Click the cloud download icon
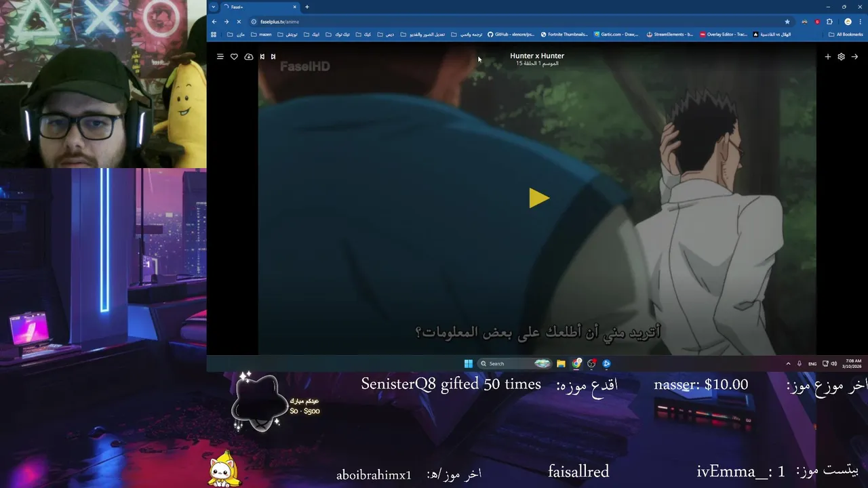Viewport: 868px width, 488px height. click(x=249, y=56)
